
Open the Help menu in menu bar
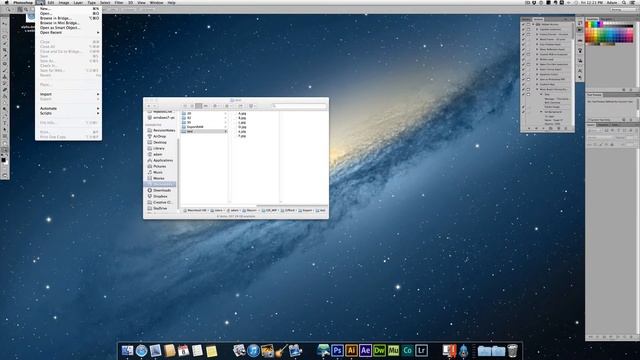click(171, 2)
